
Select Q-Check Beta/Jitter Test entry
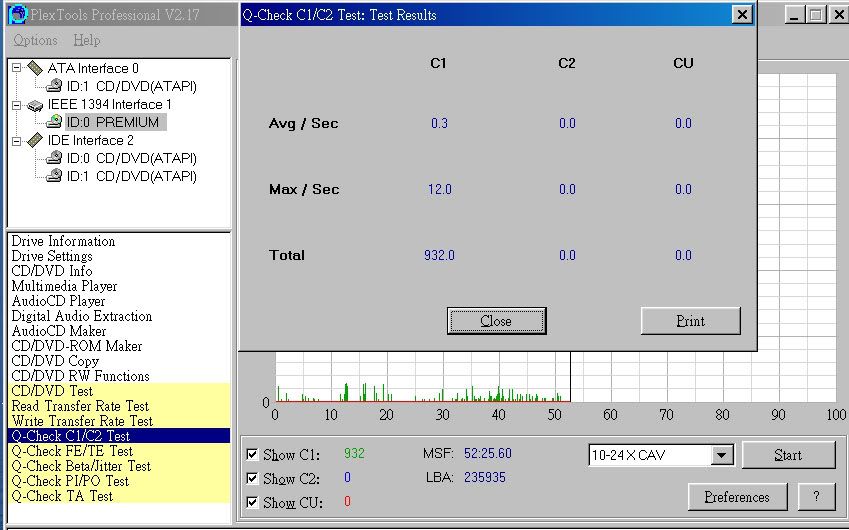119,466
